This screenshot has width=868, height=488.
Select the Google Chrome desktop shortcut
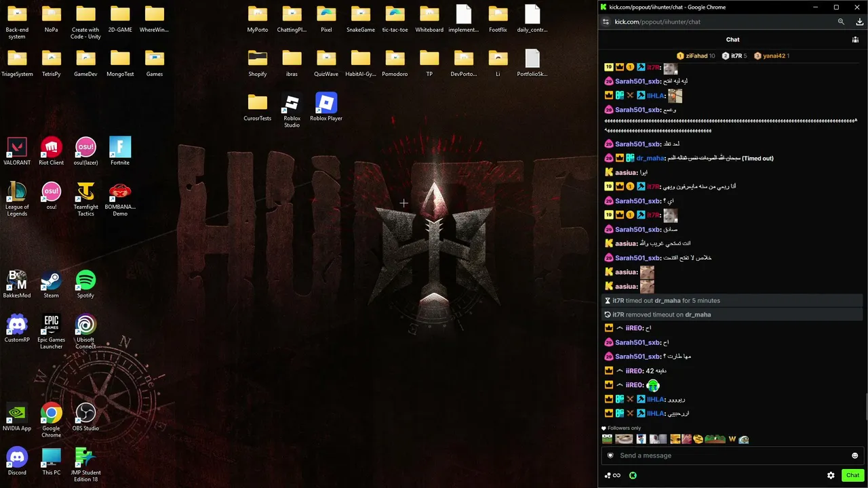pyautogui.click(x=52, y=420)
